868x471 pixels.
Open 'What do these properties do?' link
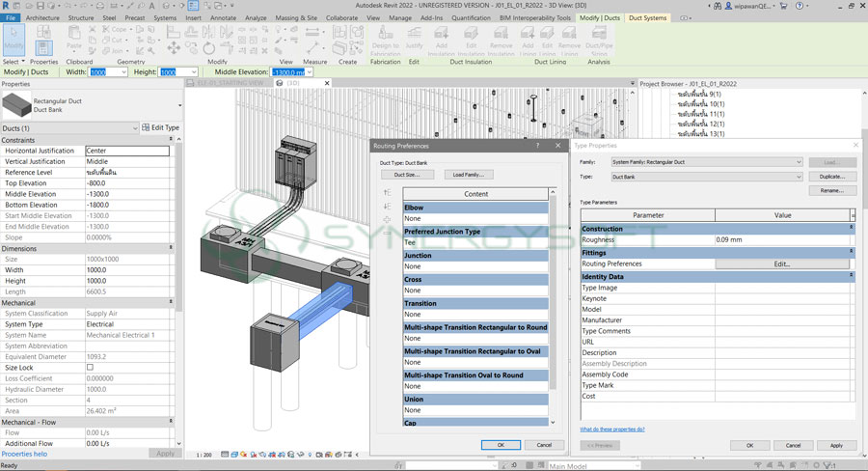tap(612, 429)
